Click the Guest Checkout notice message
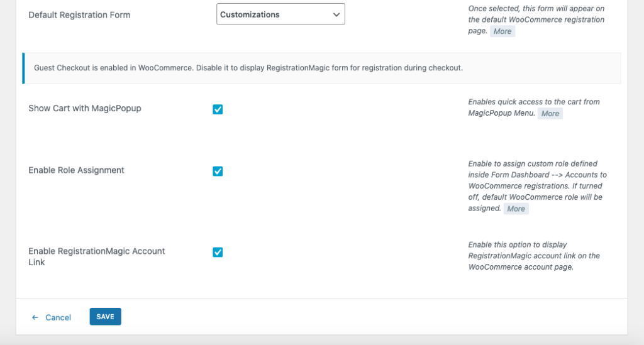644x345 pixels. 248,68
